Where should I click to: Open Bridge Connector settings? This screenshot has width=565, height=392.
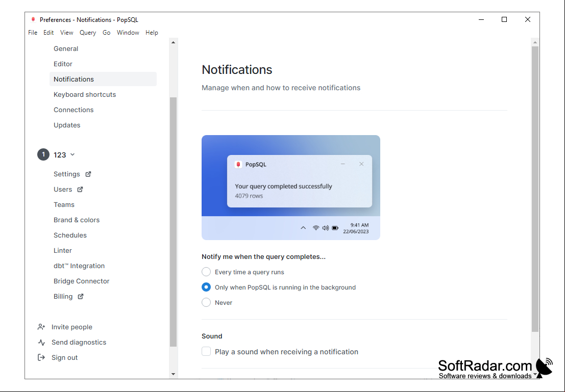pos(82,281)
